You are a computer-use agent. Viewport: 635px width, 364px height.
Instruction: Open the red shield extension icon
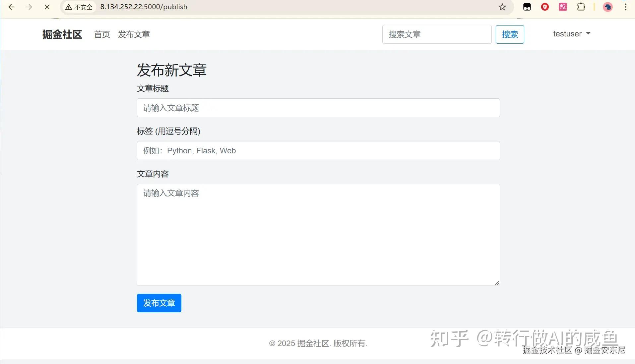tap(545, 7)
